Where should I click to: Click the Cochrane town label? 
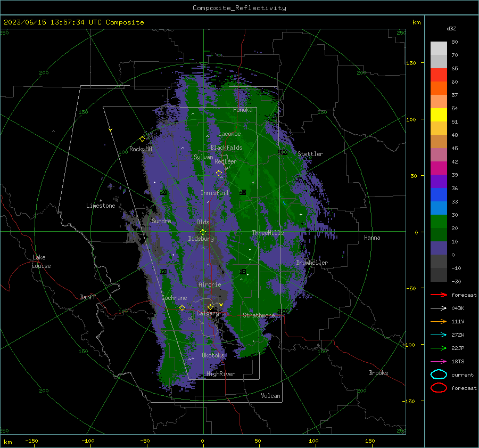[174, 298]
